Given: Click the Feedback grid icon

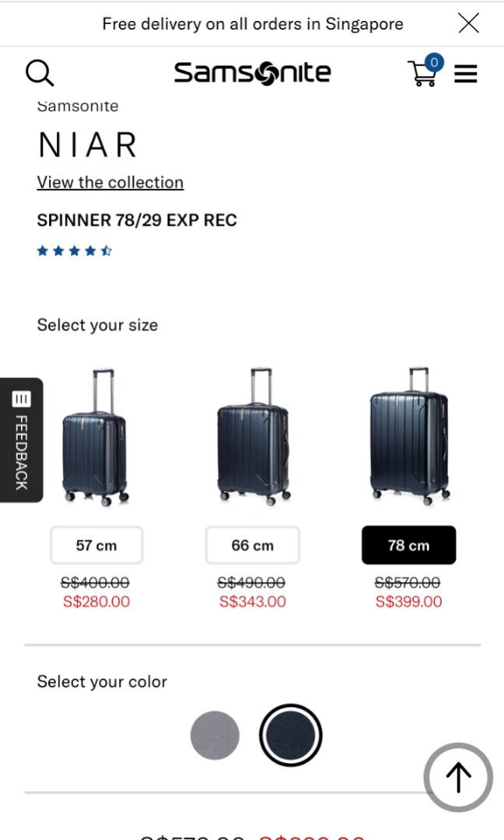Looking at the screenshot, I should pyautogui.click(x=23, y=398).
